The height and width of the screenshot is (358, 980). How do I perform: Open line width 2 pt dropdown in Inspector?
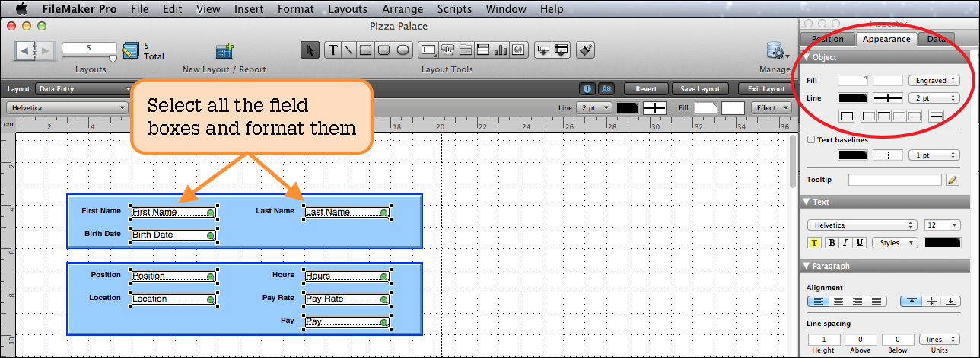934,98
